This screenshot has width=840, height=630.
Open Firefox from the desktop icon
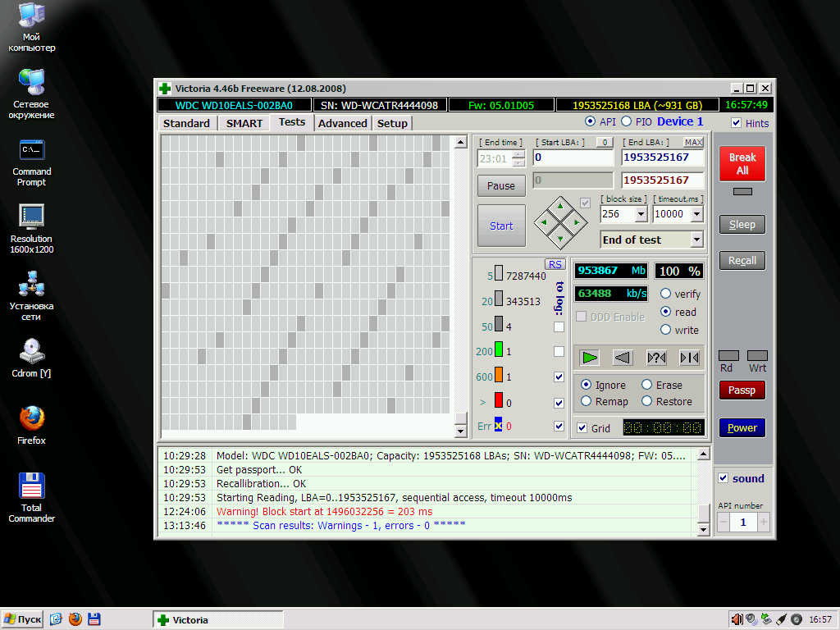(31, 420)
